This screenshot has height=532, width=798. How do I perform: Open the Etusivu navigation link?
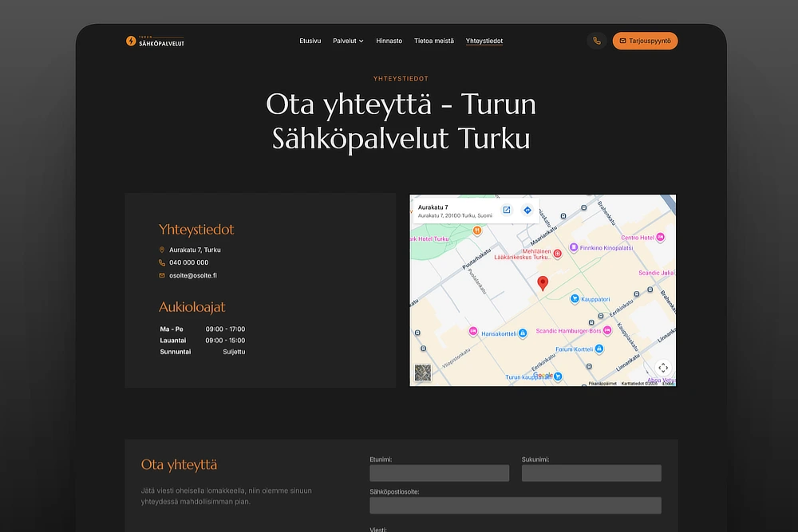coord(310,41)
